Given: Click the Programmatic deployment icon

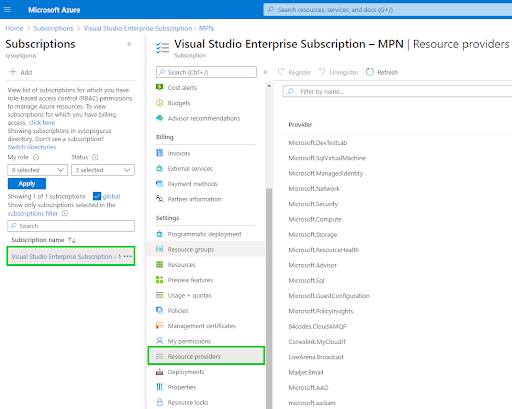Looking at the screenshot, I should tap(160, 234).
